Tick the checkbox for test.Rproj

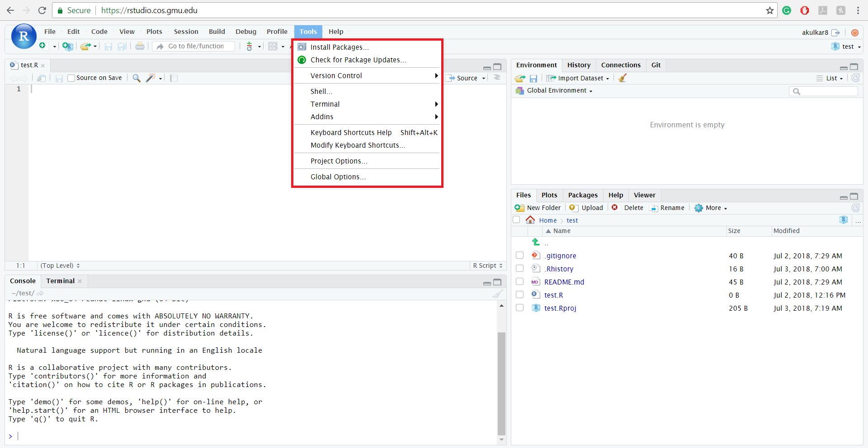click(519, 308)
